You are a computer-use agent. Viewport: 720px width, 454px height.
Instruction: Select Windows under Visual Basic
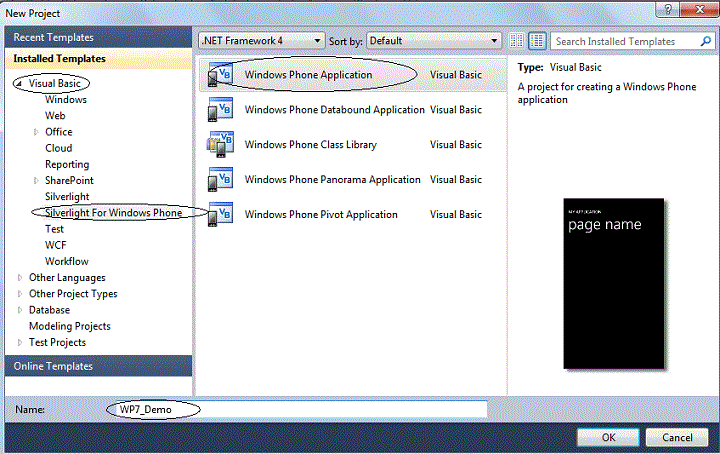click(66, 100)
